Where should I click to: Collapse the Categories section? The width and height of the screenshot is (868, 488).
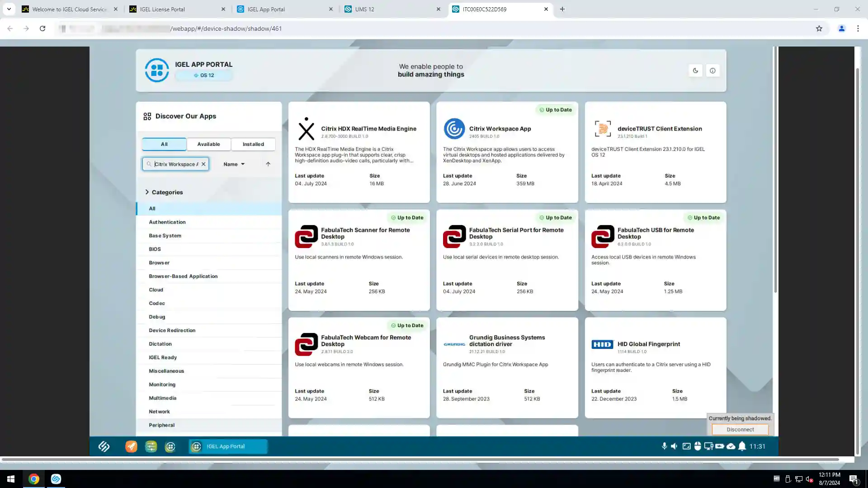147,192
